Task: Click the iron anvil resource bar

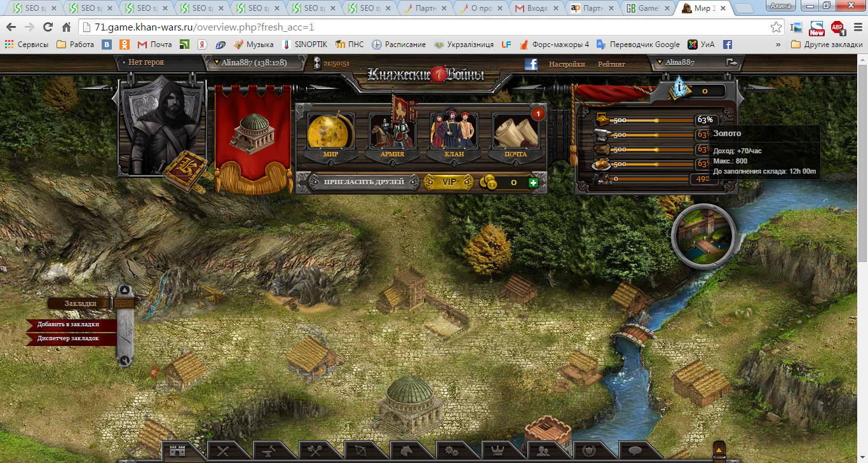Action: click(x=654, y=134)
